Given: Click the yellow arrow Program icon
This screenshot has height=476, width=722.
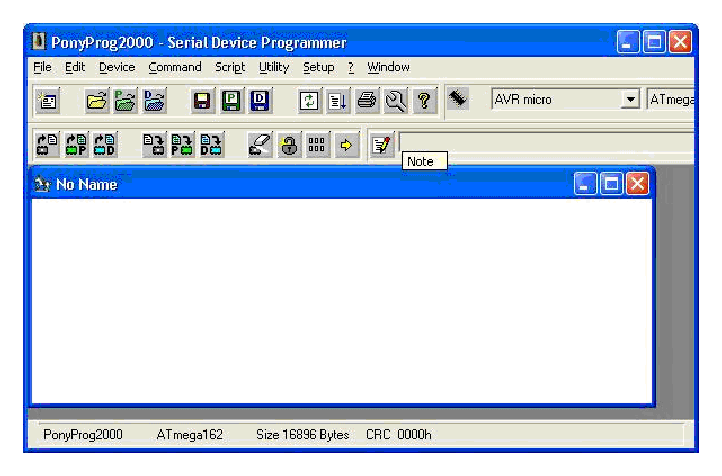Looking at the screenshot, I should point(347,145).
